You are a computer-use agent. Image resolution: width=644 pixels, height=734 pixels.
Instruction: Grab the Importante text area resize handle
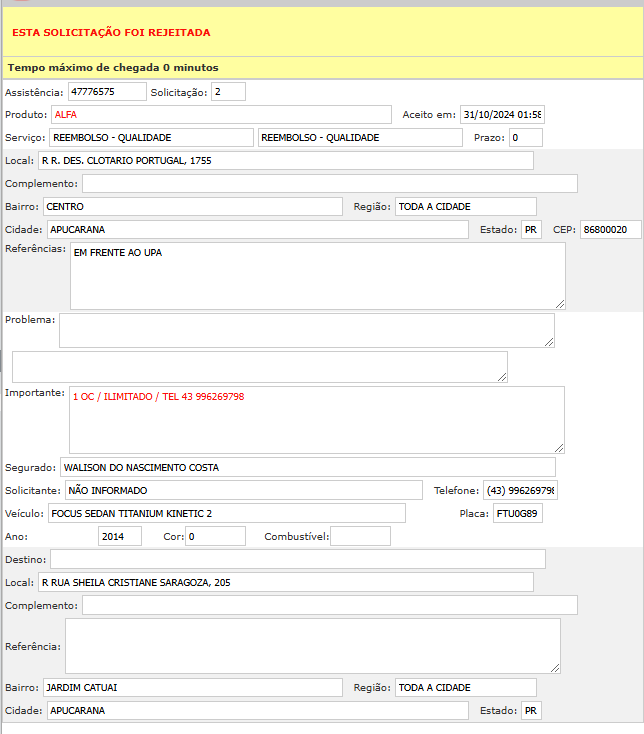coord(559,448)
